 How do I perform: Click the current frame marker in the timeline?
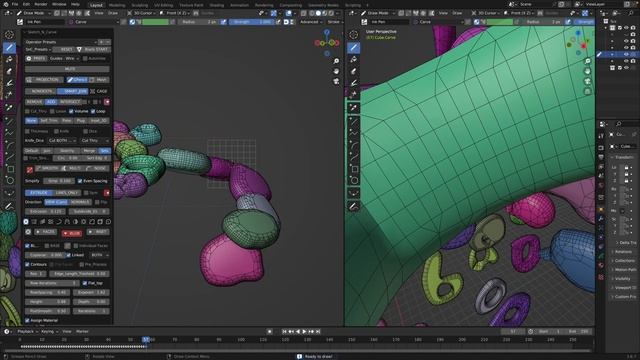146,340
